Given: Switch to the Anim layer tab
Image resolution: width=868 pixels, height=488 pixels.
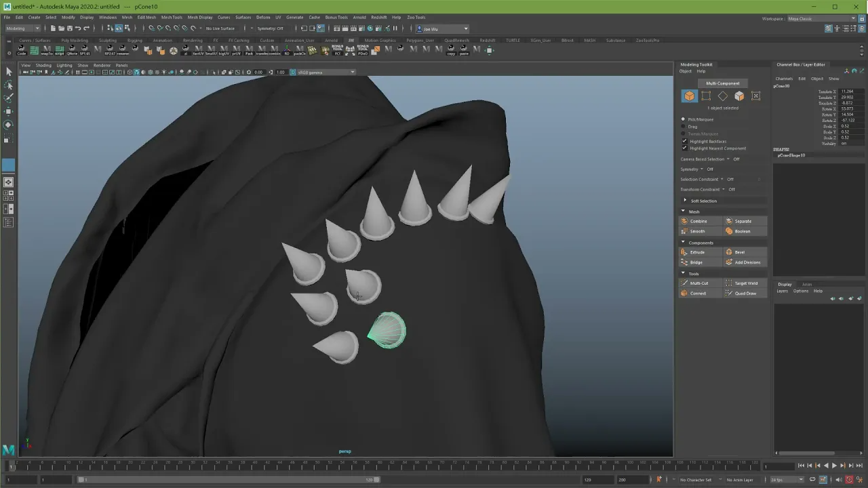Looking at the screenshot, I should 807,284.
